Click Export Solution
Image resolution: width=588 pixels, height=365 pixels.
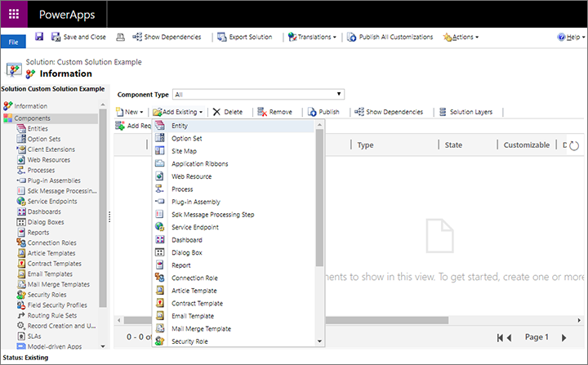(245, 37)
